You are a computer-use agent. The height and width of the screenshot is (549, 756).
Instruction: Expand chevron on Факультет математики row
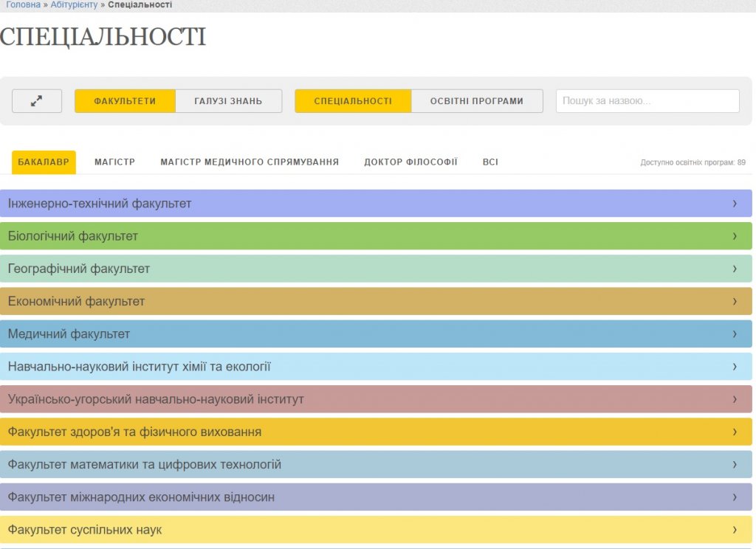pos(735,465)
